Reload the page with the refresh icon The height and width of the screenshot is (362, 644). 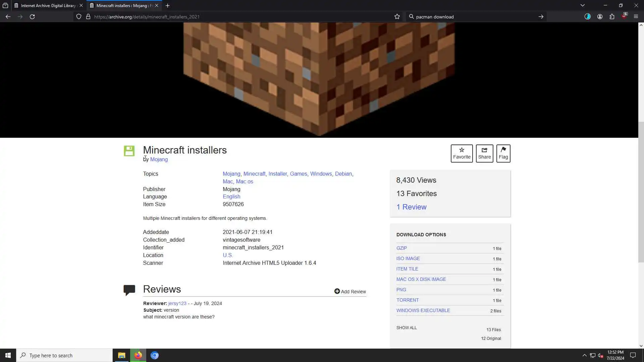[32, 17]
